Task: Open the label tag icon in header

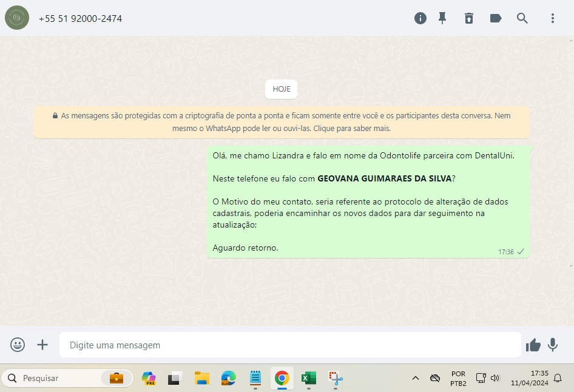Action: pyautogui.click(x=496, y=18)
